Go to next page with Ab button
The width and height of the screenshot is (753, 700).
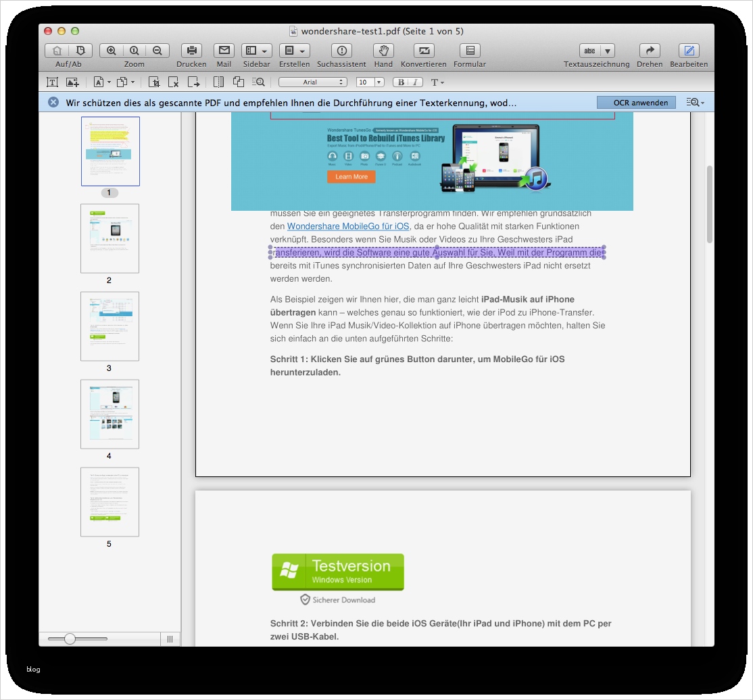80,51
